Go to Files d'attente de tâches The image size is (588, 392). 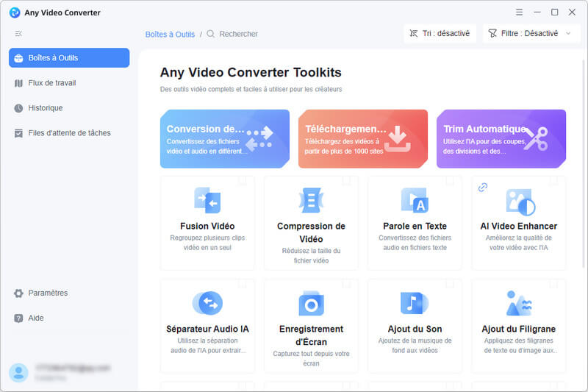pos(69,133)
